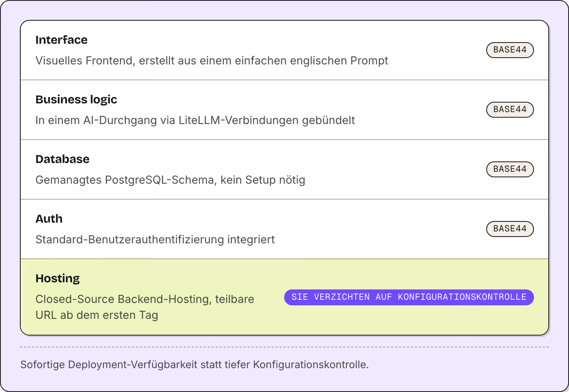Click the text 'Gemanagtes PostgreSQL-Schema, kein Setup nötig'
Image resolution: width=569 pixels, height=392 pixels.
[170, 180]
